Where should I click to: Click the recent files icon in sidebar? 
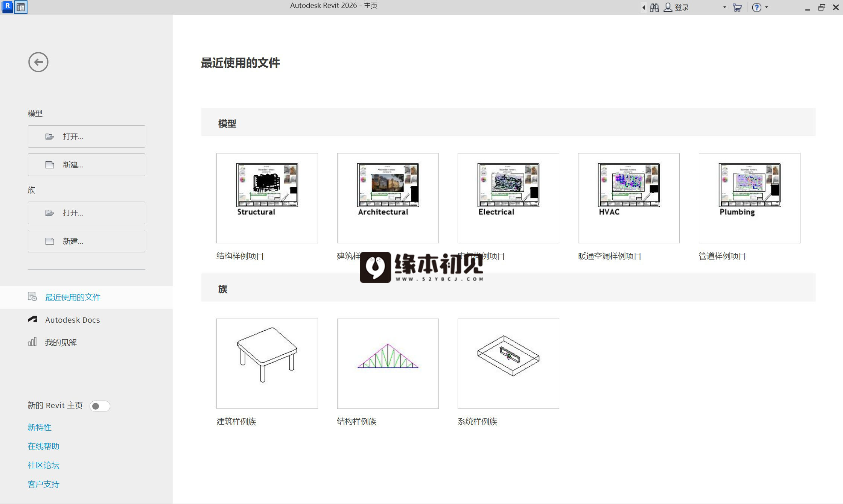[32, 297]
